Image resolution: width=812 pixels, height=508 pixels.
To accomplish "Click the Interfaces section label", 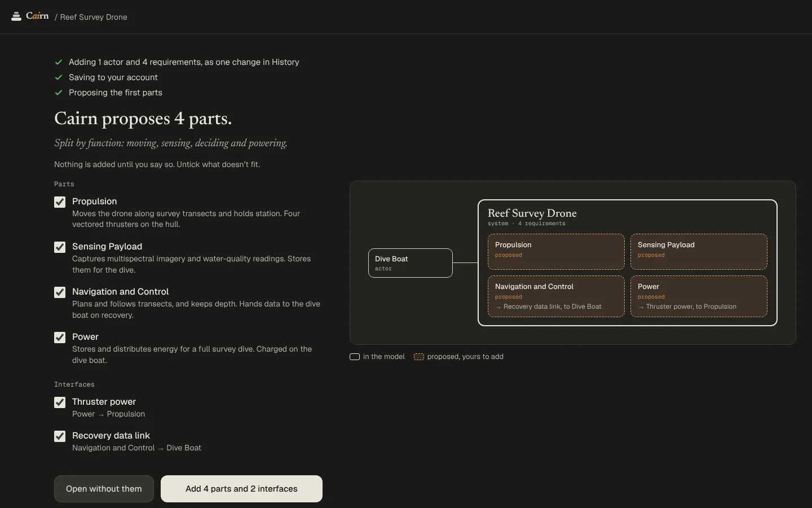I will (x=74, y=384).
